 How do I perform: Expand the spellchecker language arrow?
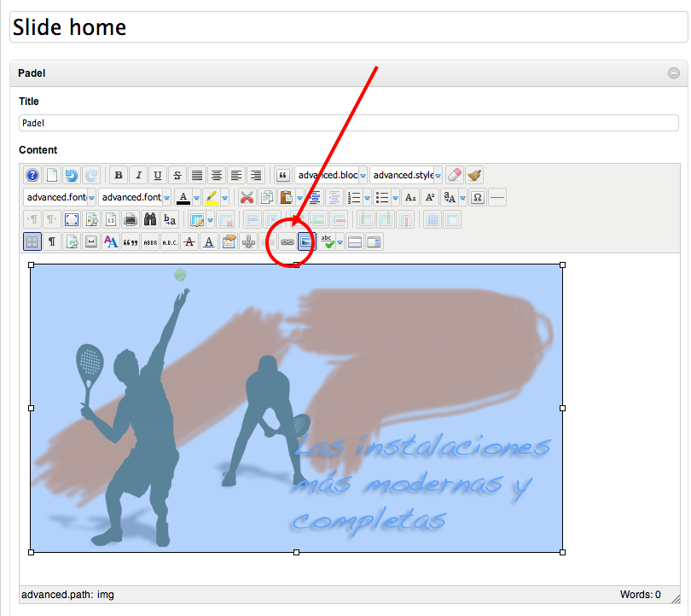coord(340,242)
